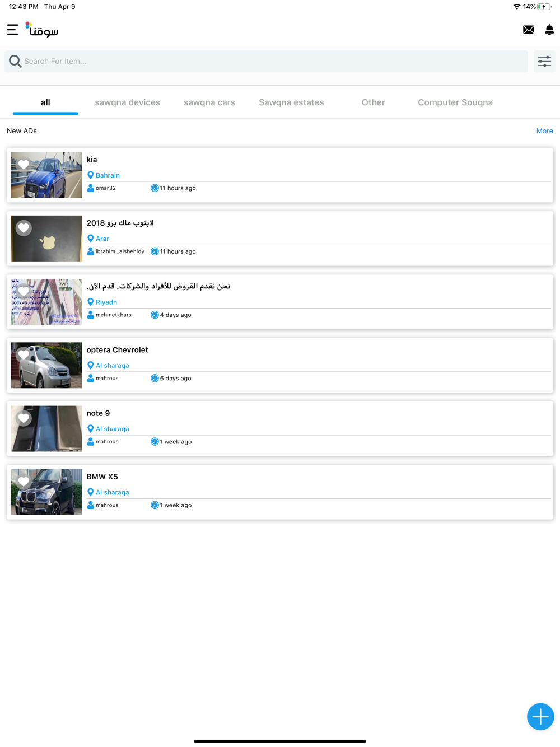
Task: Tap the Wi-Fi icon in status bar
Action: [x=517, y=7]
